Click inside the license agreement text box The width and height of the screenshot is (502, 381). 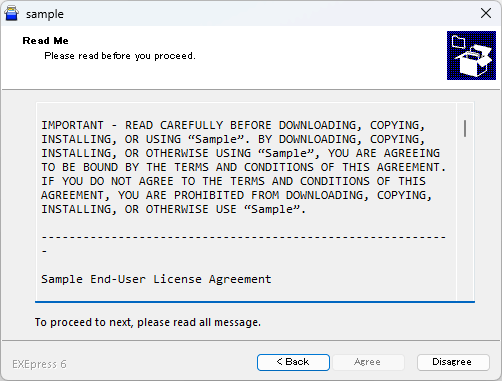247,202
